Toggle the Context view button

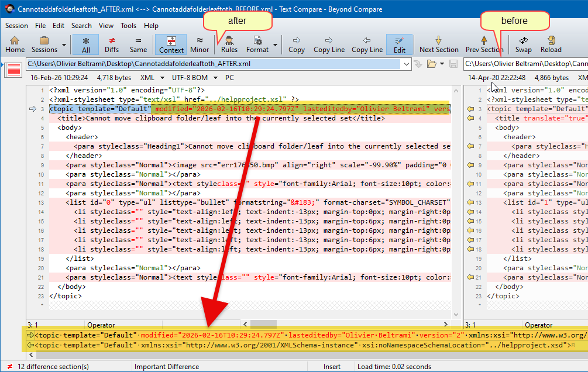point(171,44)
